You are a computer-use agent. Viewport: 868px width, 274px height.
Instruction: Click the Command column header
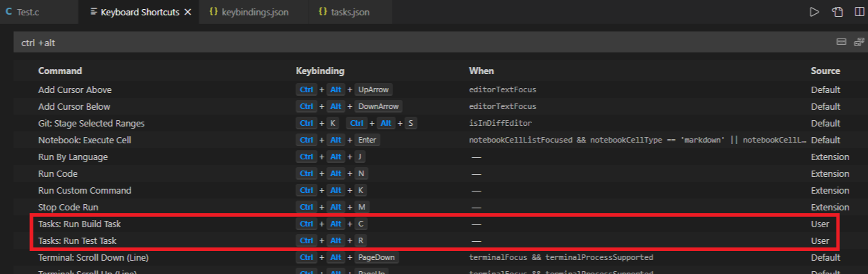pos(60,71)
